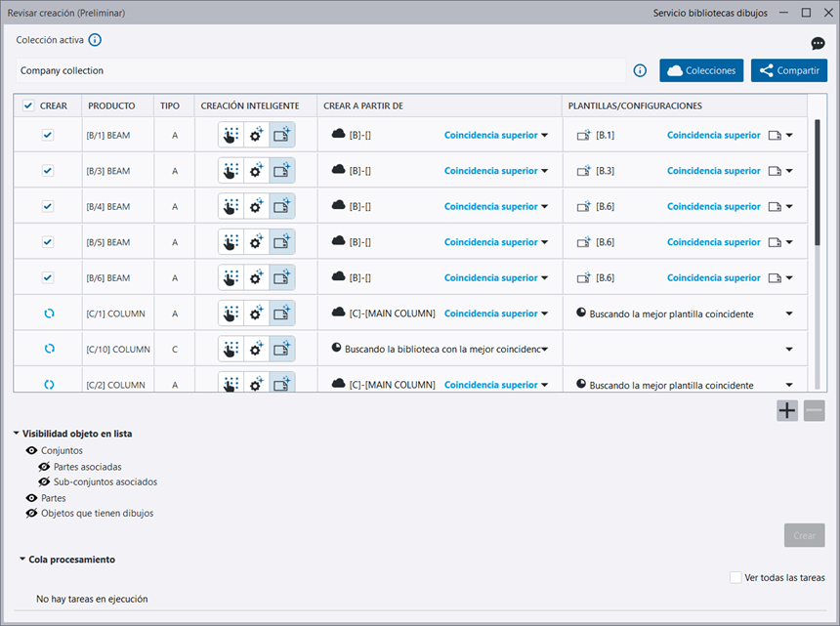Enable Ver todas las tareas checkbox
Image resolution: width=840 pixels, height=626 pixels.
[x=735, y=577]
